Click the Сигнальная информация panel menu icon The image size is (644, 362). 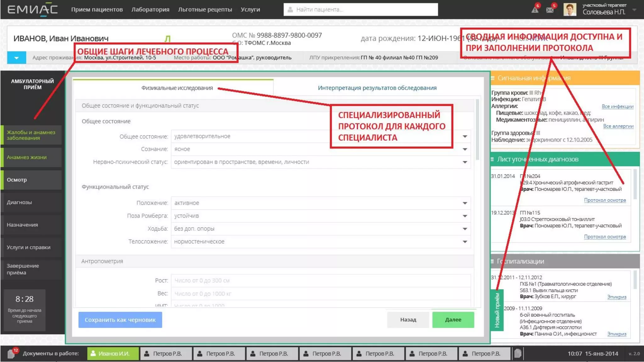click(x=493, y=78)
